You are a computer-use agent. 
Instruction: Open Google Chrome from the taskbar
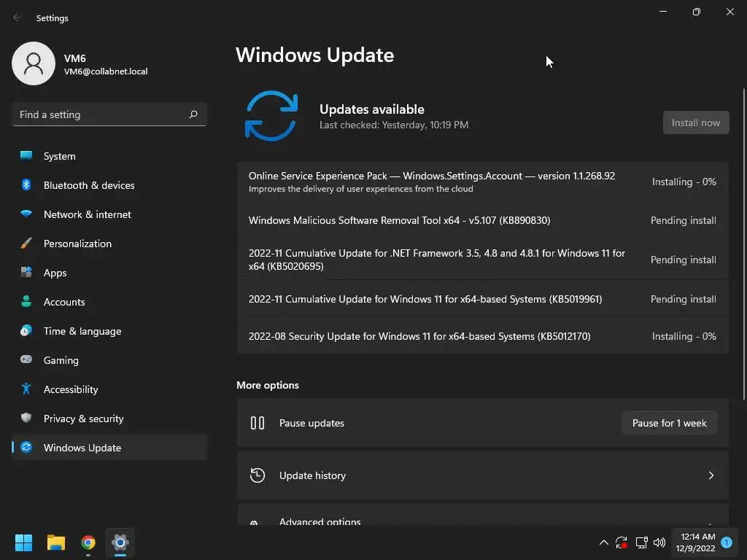click(88, 542)
